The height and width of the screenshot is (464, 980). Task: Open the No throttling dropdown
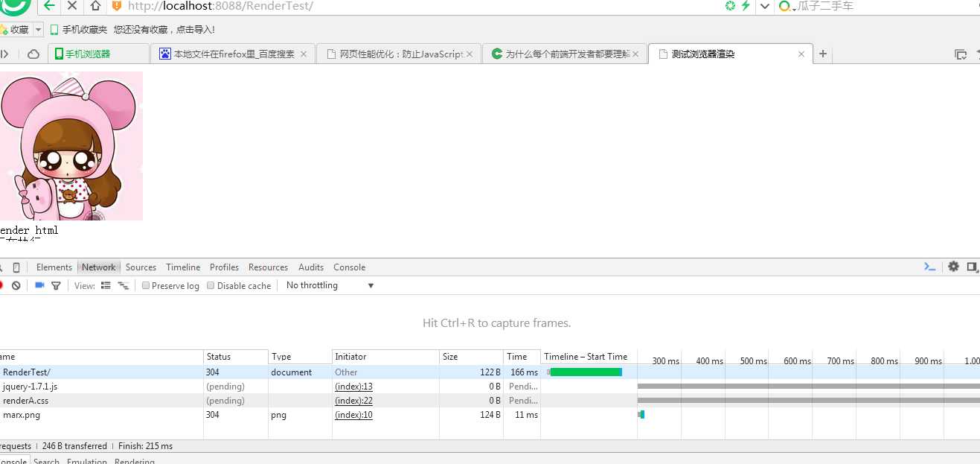[x=330, y=285]
